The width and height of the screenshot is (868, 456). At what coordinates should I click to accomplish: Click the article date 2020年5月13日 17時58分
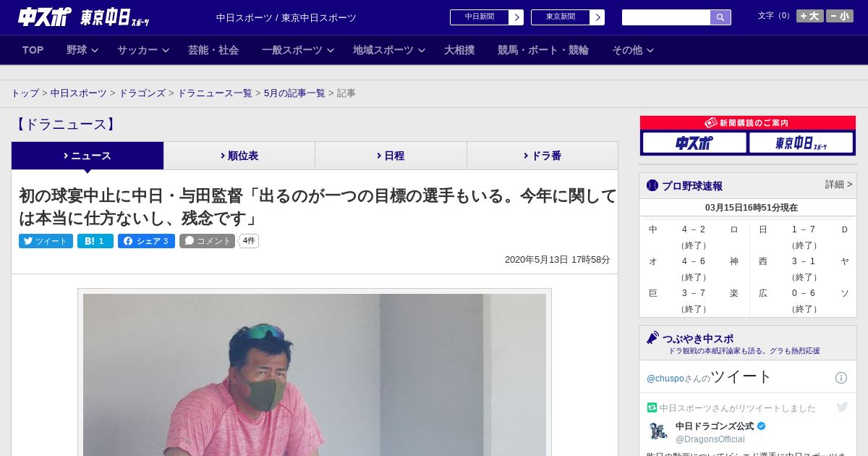(558, 260)
